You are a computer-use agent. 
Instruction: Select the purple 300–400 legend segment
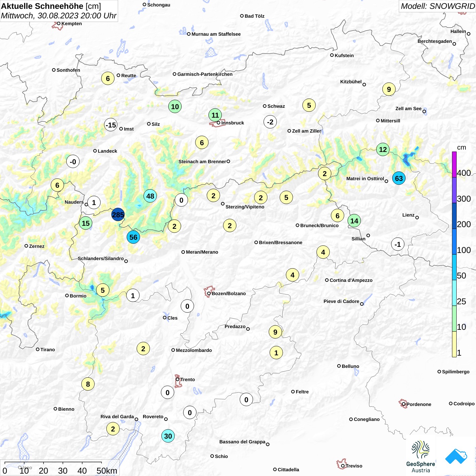(x=454, y=190)
